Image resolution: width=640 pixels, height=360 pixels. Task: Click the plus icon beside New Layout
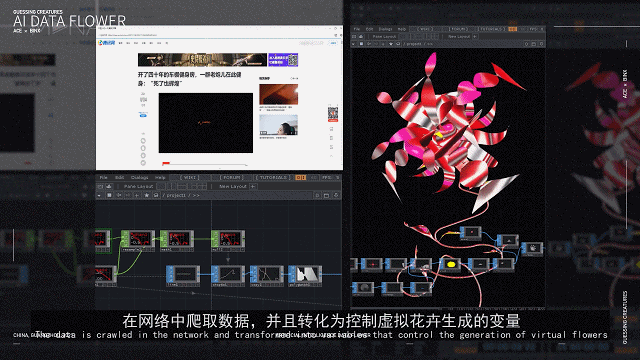(x=253, y=187)
